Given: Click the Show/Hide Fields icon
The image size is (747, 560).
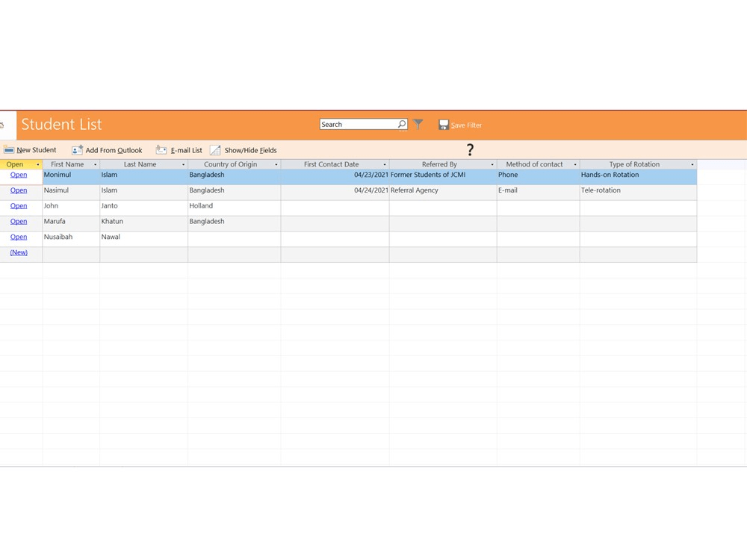Looking at the screenshot, I should [215, 150].
